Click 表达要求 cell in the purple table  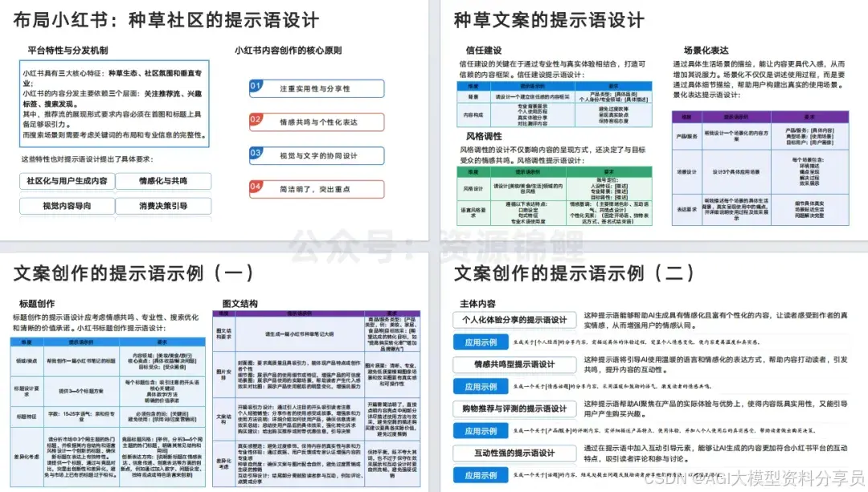tap(687, 210)
